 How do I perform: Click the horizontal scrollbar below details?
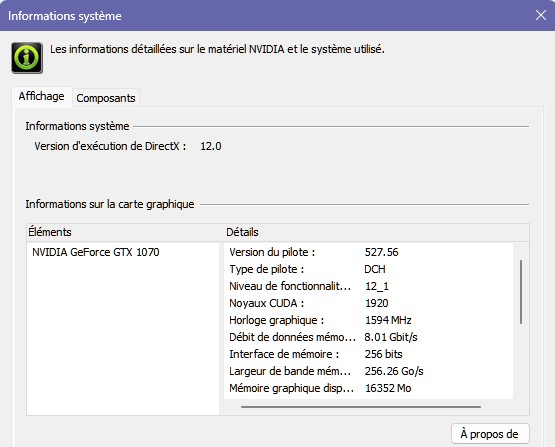click(x=361, y=407)
